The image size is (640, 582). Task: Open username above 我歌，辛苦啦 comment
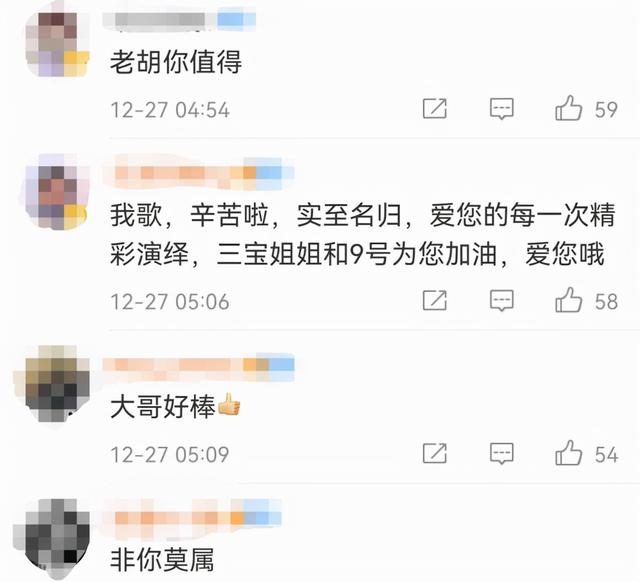[x=198, y=173]
